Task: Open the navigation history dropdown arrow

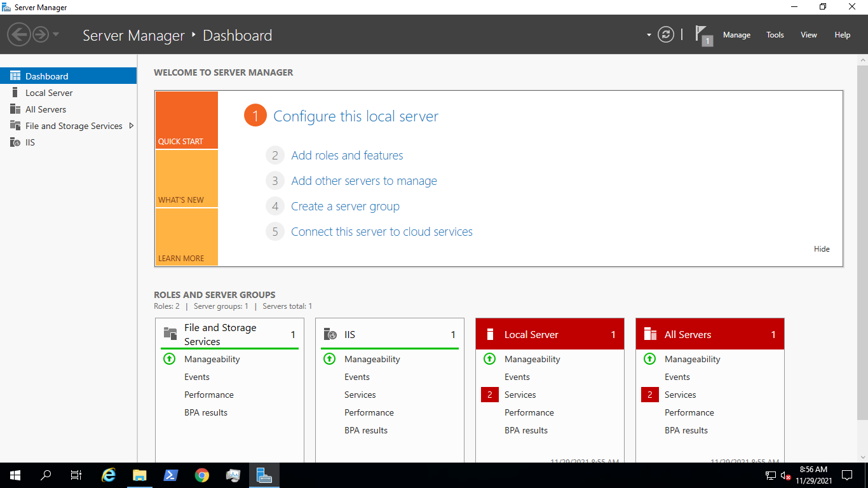Action: click(x=55, y=34)
